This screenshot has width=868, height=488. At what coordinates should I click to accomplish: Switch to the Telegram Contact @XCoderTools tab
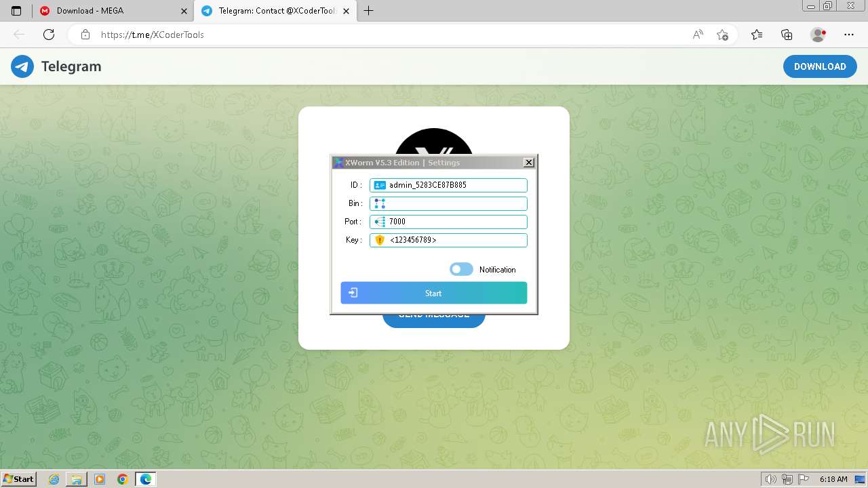pyautogui.click(x=275, y=11)
